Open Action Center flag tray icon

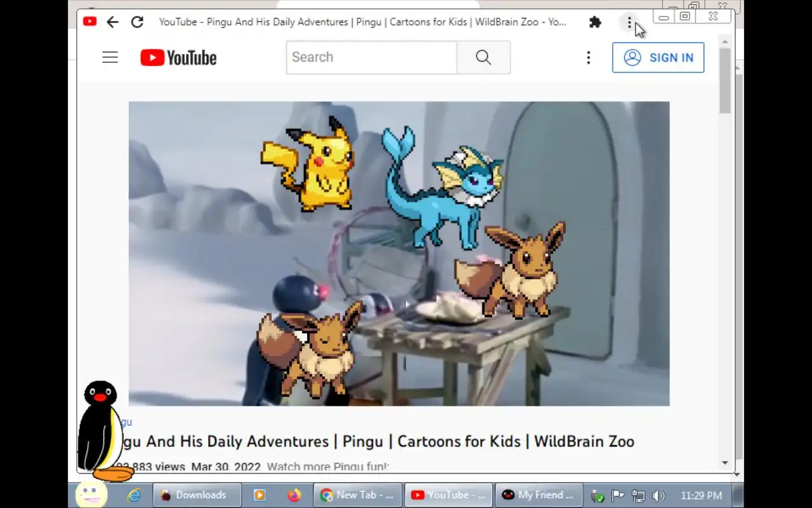pyautogui.click(x=617, y=496)
